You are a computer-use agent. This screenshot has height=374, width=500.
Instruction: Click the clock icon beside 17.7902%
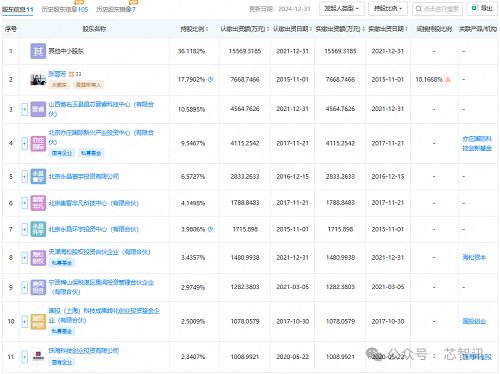pyautogui.click(x=210, y=79)
